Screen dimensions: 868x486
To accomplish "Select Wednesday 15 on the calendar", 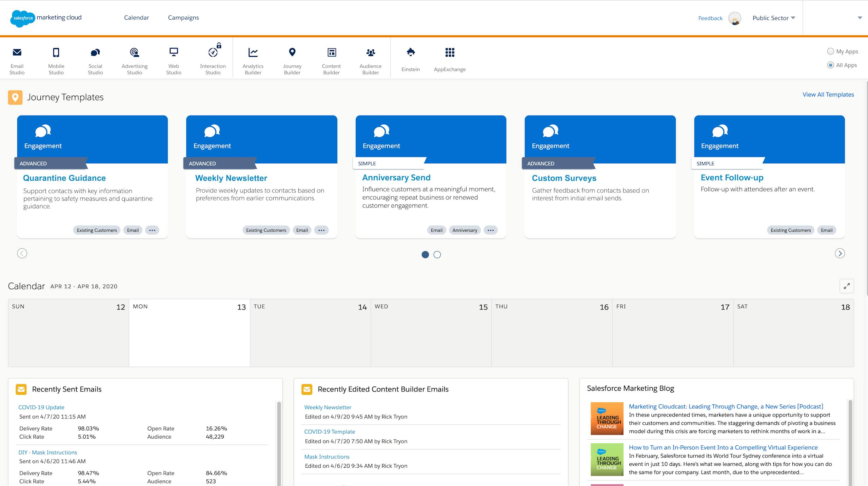I will pyautogui.click(x=431, y=333).
